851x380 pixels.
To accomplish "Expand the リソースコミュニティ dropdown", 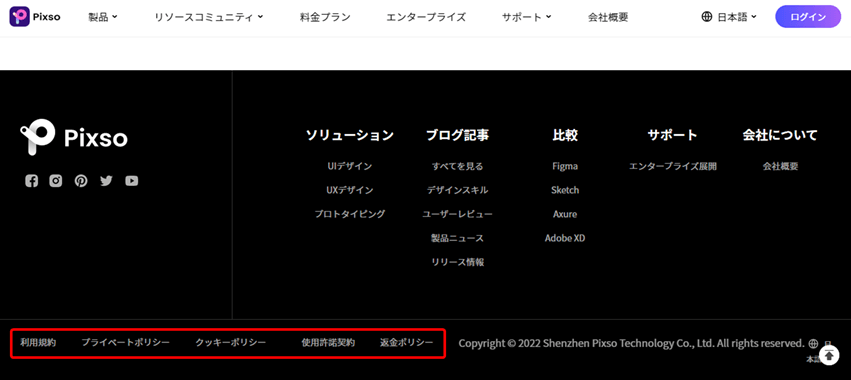I will 208,17.
